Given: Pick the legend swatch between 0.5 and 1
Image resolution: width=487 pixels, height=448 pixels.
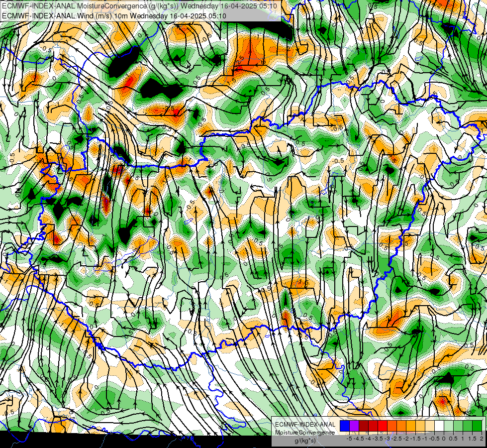Looking at the screenshot, I should [458, 426].
